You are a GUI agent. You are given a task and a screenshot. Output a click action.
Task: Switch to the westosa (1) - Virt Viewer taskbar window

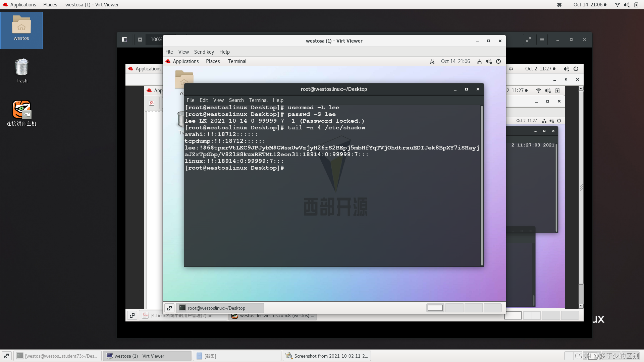click(147, 356)
